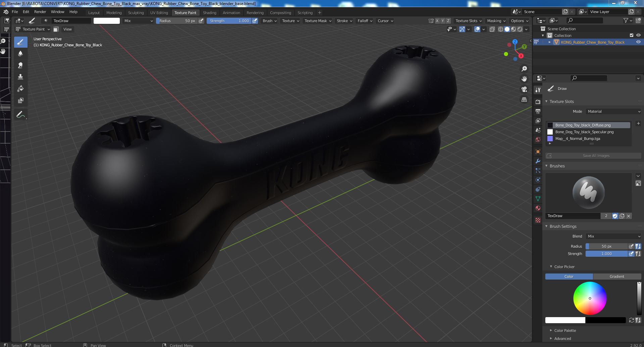The width and height of the screenshot is (644, 347).
Task: Select the Fill bucket tool
Action: [x=20, y=89]
